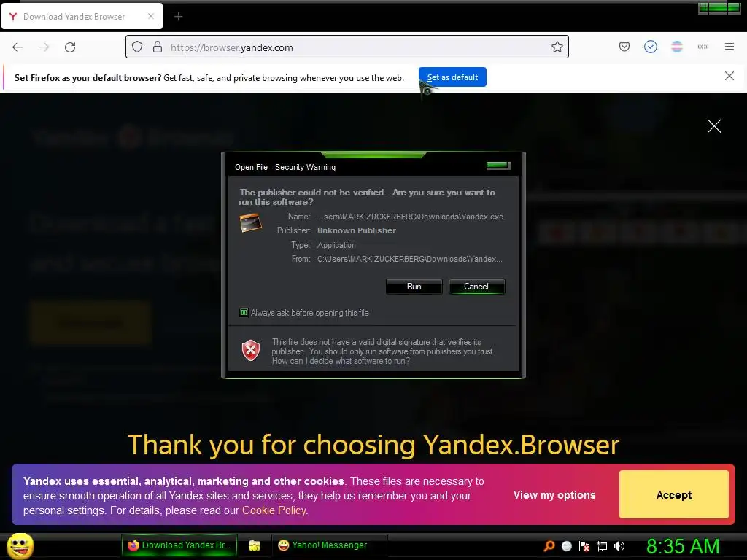Click View my options for cookies
This screenshot has height=560, width=747.
click(554, 495)
